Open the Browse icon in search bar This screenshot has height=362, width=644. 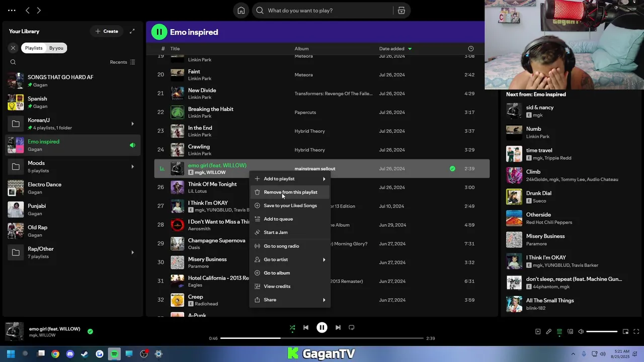coord(401,11)
